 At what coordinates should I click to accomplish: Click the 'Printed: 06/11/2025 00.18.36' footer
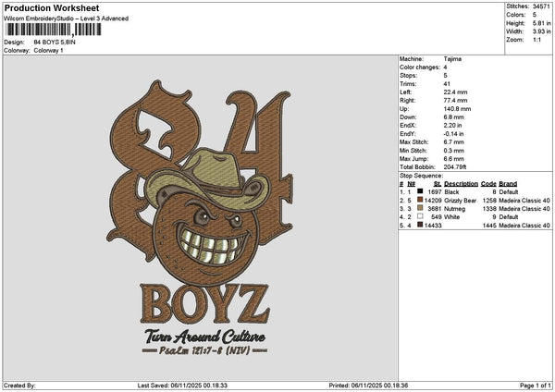pyautogui.click(x=368, y=386)
